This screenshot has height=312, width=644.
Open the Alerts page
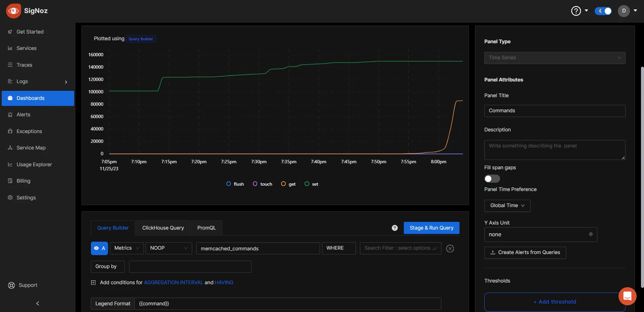coord(38,115)
